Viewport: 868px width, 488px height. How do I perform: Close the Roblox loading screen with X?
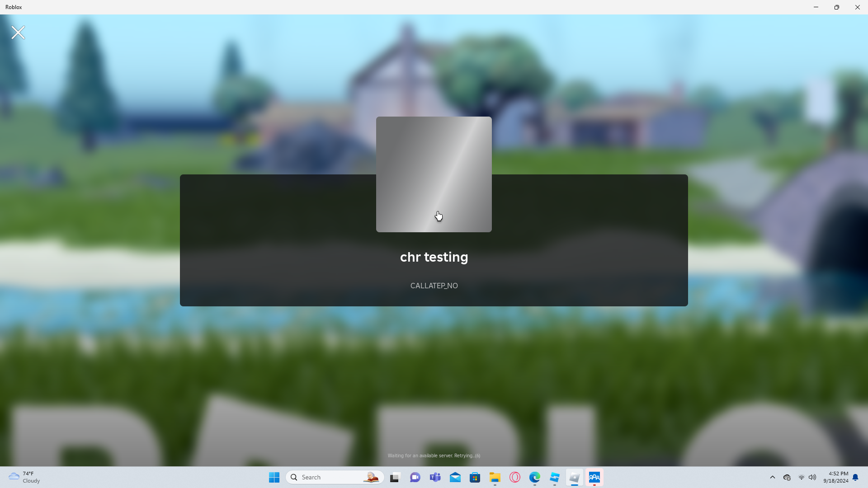point(18,33)
